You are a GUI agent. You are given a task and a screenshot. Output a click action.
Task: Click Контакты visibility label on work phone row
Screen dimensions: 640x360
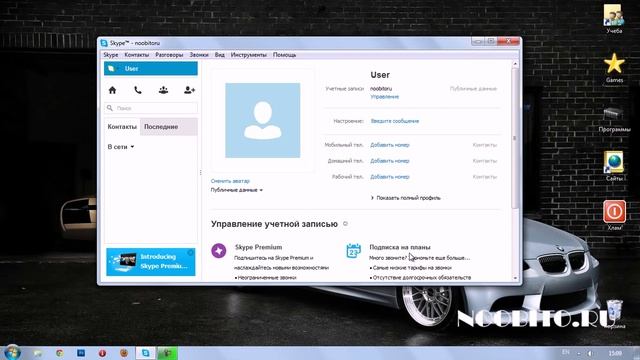tap(485, 177)
